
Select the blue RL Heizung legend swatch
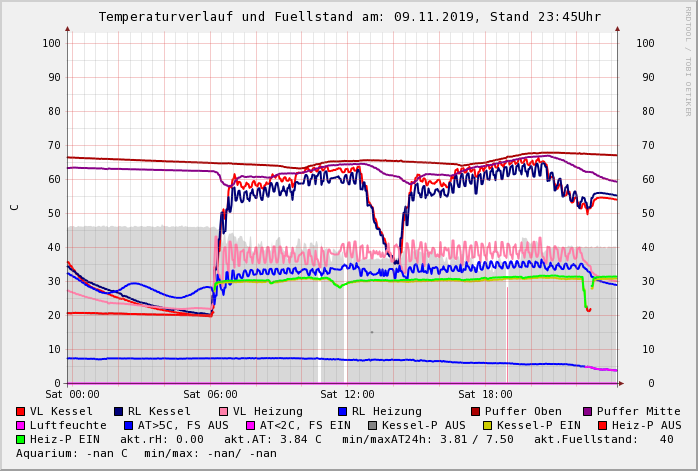342,411
